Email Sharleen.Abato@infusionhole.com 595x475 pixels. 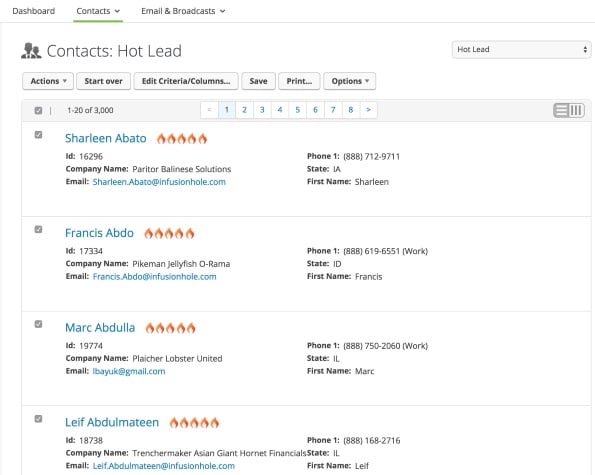(x=159, y=182)
